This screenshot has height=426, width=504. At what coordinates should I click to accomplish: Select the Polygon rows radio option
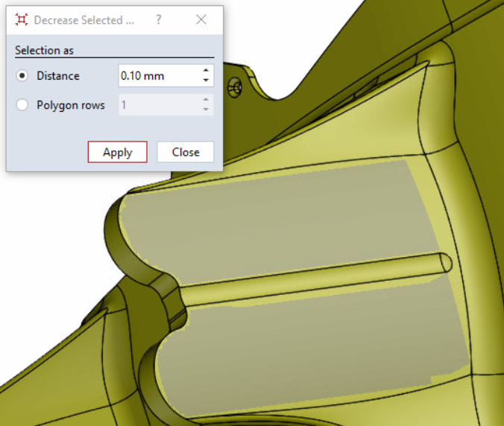pyautogui.click(x=22, y=105)
